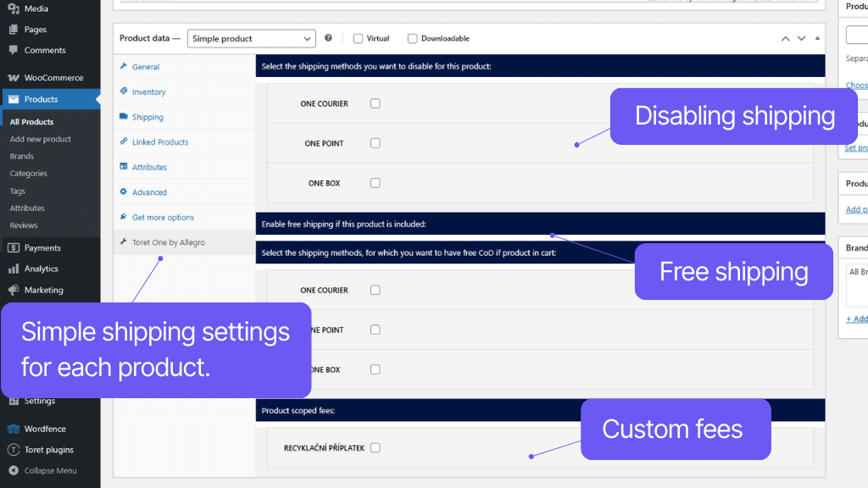Open the Attributes product data tab
Screen dimensions: 868x488
click(184, 167)
